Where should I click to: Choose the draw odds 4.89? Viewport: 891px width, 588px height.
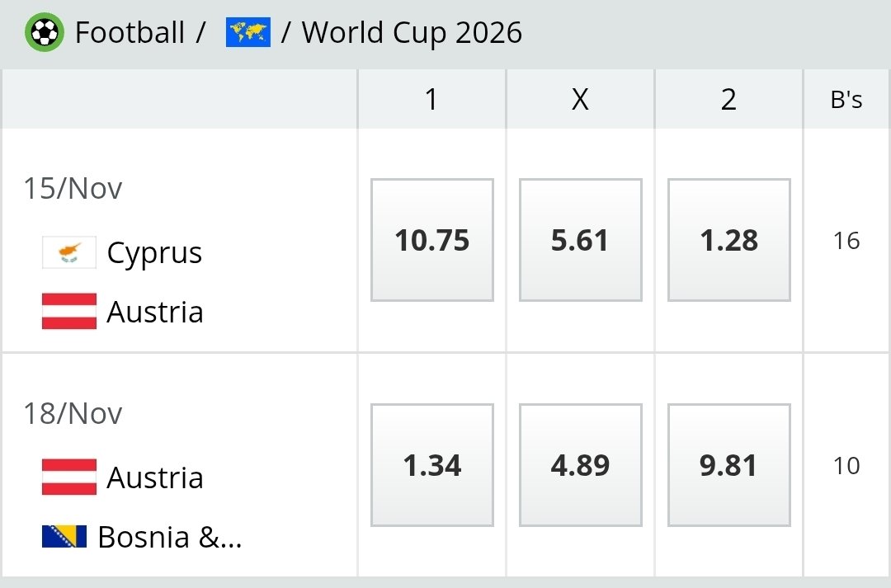tap(580, 465)
